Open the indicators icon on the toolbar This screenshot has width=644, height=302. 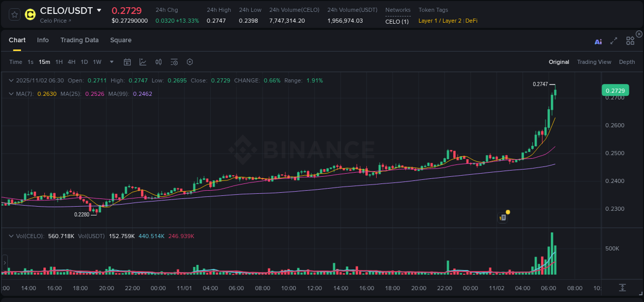coord(158,62)
